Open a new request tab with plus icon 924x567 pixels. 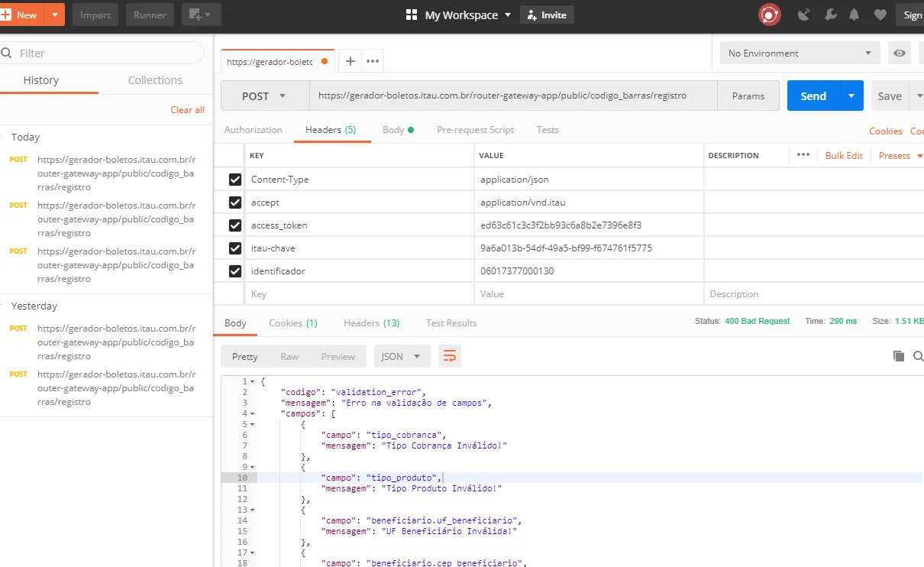pyautogui.click(x=350, y=61)
